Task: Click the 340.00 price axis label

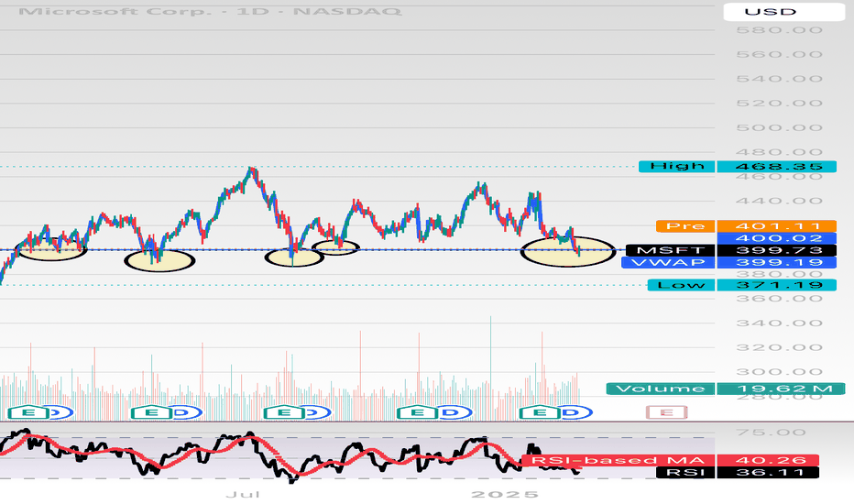Action: pyautogui.click(x=780, y=323)
